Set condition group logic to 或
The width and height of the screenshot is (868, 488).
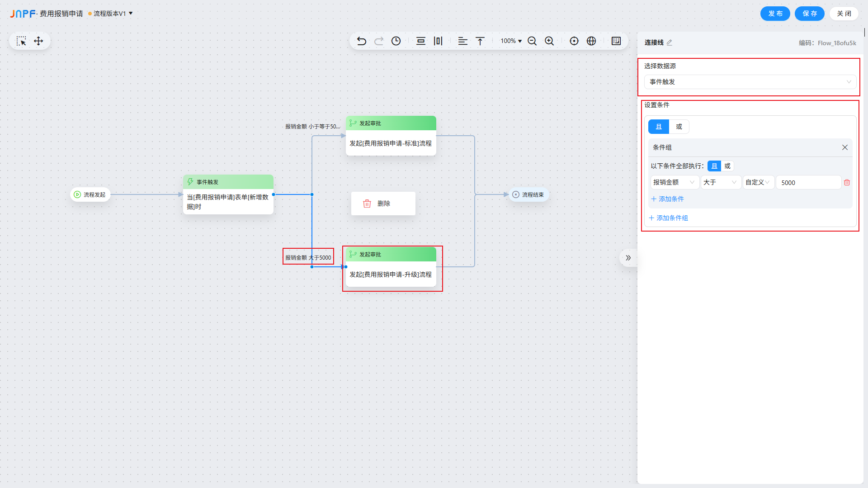pyautogui.click(x=727, y=166)
